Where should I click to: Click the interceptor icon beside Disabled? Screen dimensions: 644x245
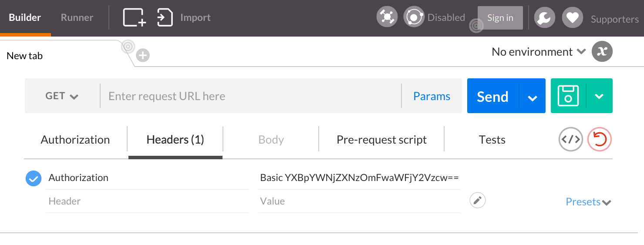coord(414,17)
